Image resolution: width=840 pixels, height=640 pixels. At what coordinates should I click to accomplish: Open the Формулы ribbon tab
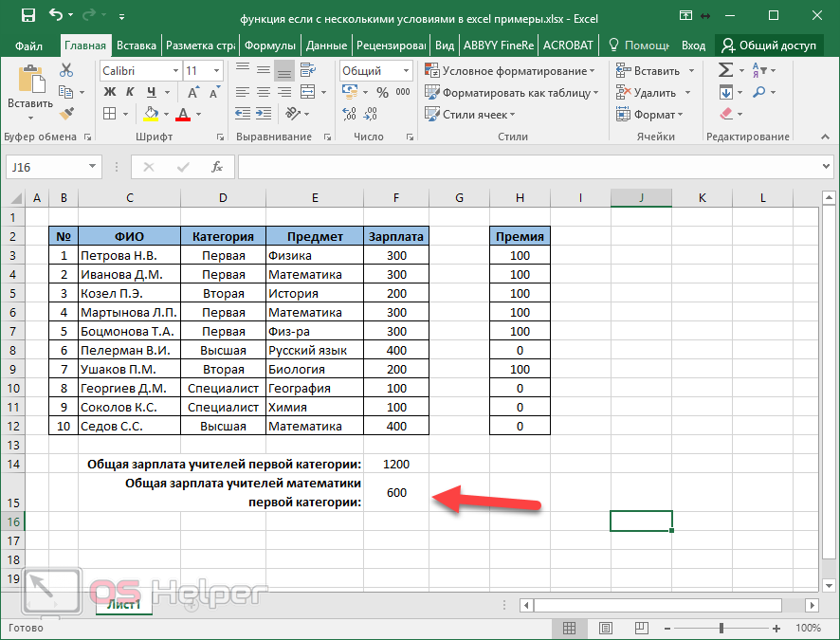[269, 45]
